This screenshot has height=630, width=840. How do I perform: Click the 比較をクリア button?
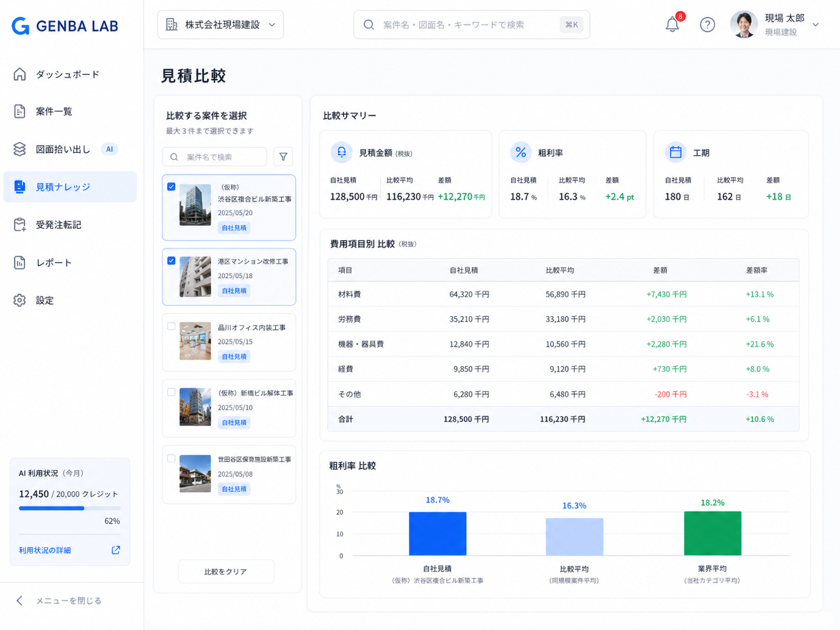[226, 571]
